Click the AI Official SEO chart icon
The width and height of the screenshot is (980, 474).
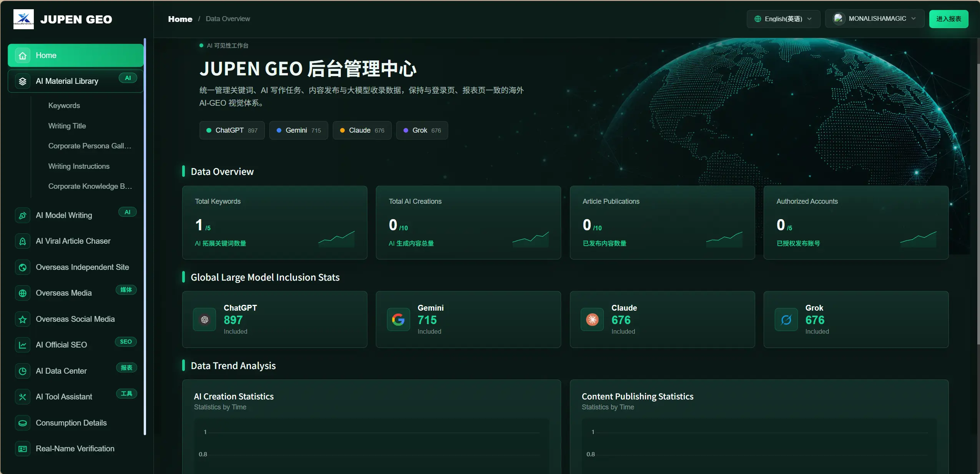pos(23,345)
